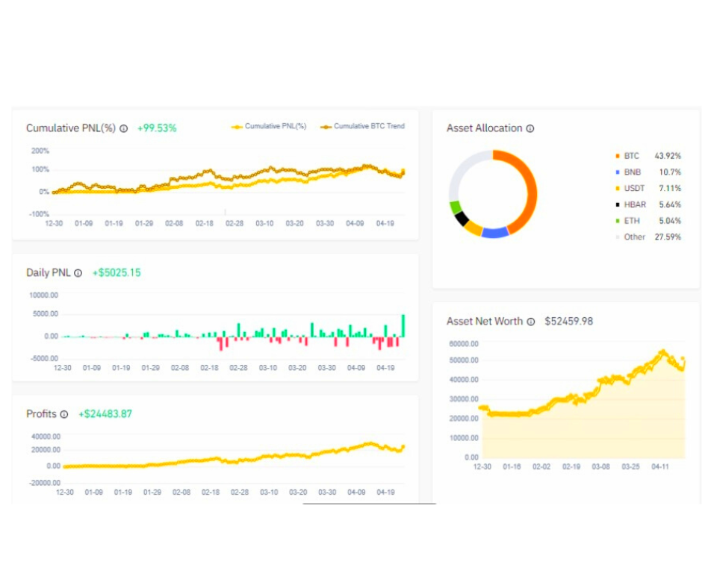This screenshot has height=588, width=702.
Task: Click tallest green bar in Daily PNL chart
Action: point(403,326)
